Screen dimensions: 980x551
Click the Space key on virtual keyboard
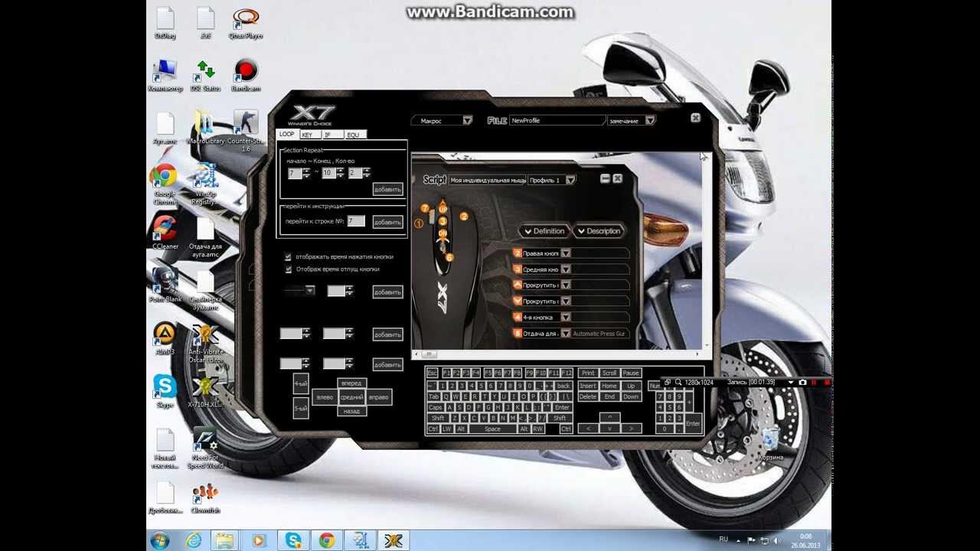(492, 429)
